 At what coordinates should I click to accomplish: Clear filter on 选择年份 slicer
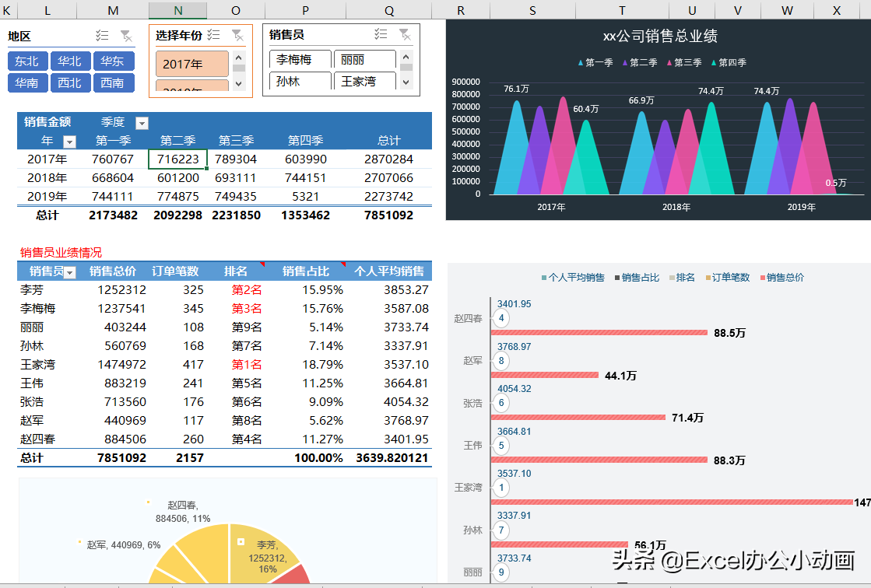237,36
